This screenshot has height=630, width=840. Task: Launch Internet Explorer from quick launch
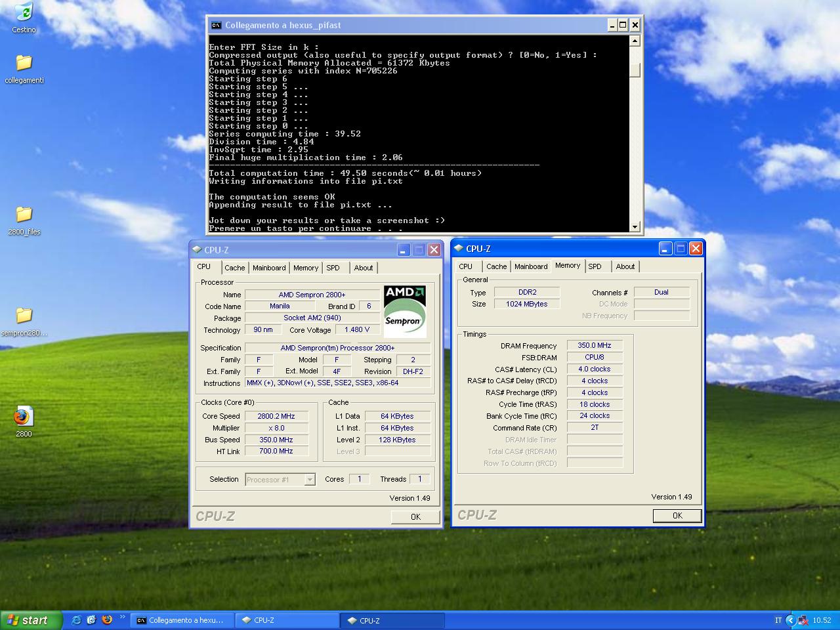coord(77,619)
